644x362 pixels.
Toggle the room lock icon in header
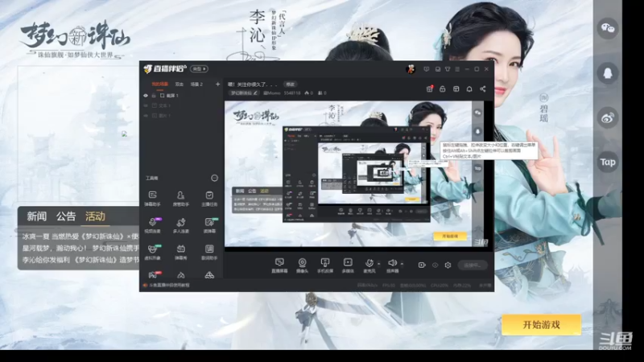tap(442, 88)
